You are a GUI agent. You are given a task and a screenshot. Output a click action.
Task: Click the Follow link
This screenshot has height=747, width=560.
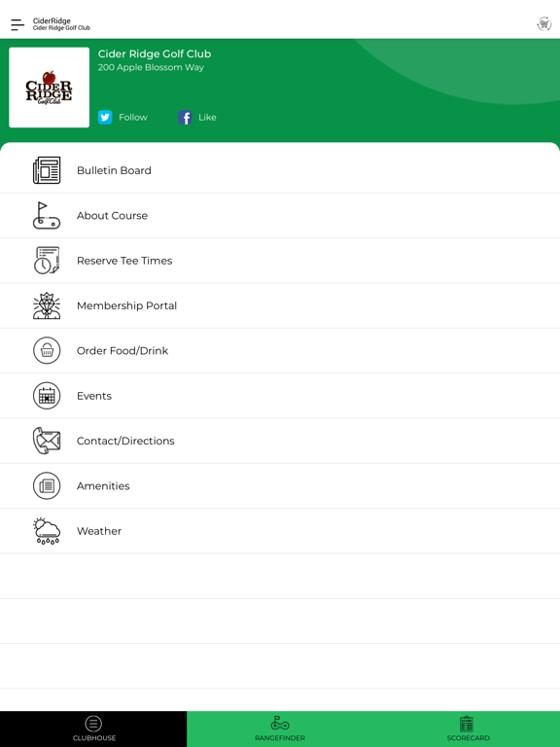(133, 117)
